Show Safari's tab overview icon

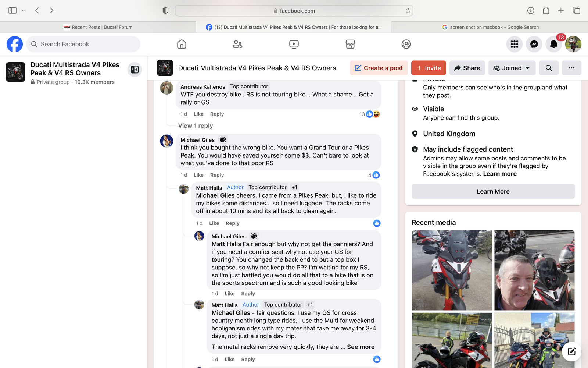point(576,10)
